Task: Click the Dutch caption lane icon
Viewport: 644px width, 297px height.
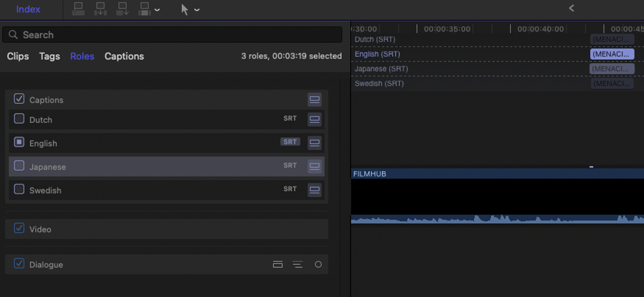Action: (x=315, y=119)
